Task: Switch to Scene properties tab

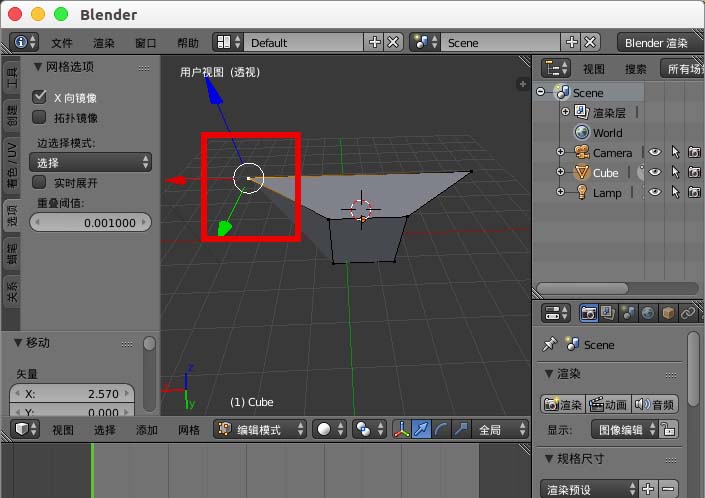Action: [628, 313]
